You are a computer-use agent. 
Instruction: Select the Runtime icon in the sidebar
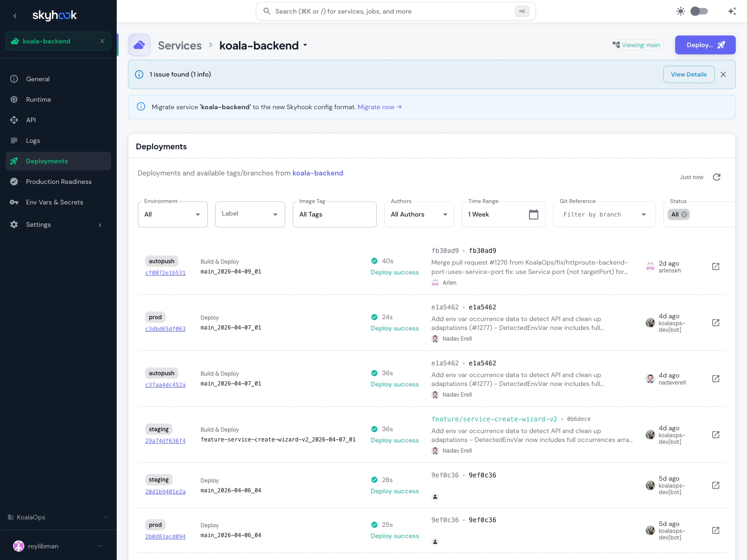pyautogui.click(x=14, y=99)
